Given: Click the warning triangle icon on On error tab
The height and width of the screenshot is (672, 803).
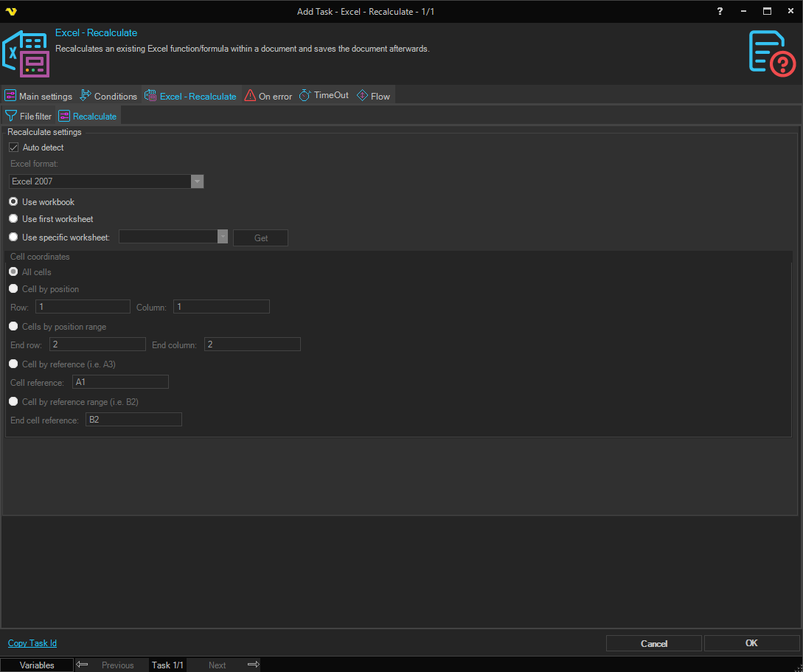Looking at the screenshot, I should tap(250, 95).
